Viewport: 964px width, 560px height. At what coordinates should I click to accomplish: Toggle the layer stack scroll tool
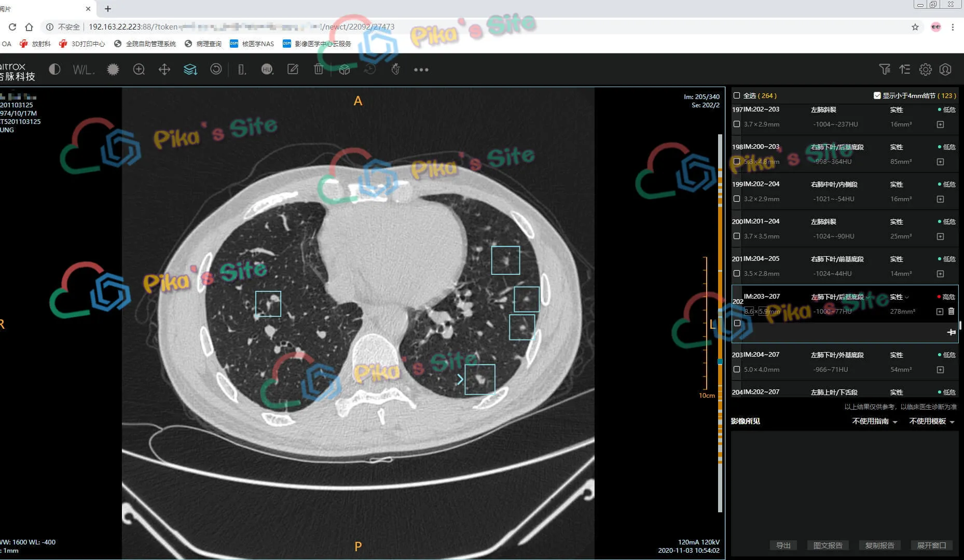pyautogui.click(x=190, y=69)
